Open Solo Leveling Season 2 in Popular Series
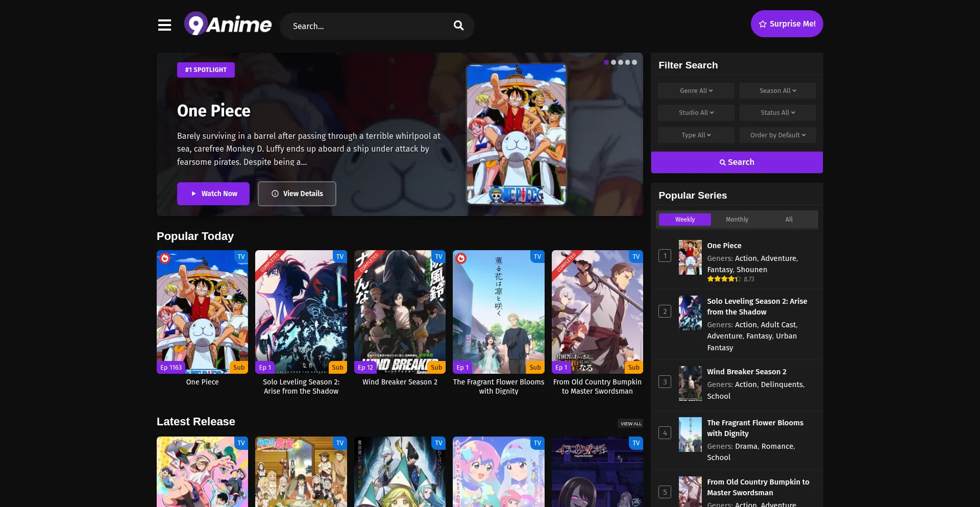The width and height of the screenshot is (980, 507). 757,306
